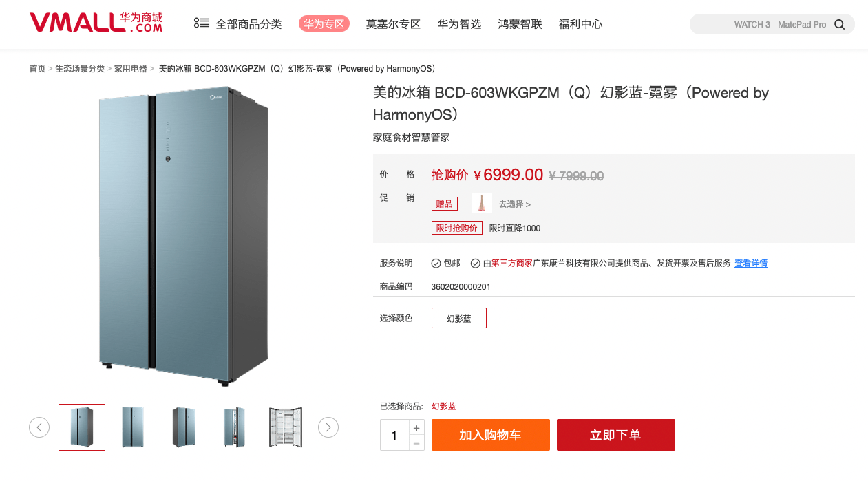Show previous thumbnails with left arrow
Screen dimensions: 868x481
39,427
